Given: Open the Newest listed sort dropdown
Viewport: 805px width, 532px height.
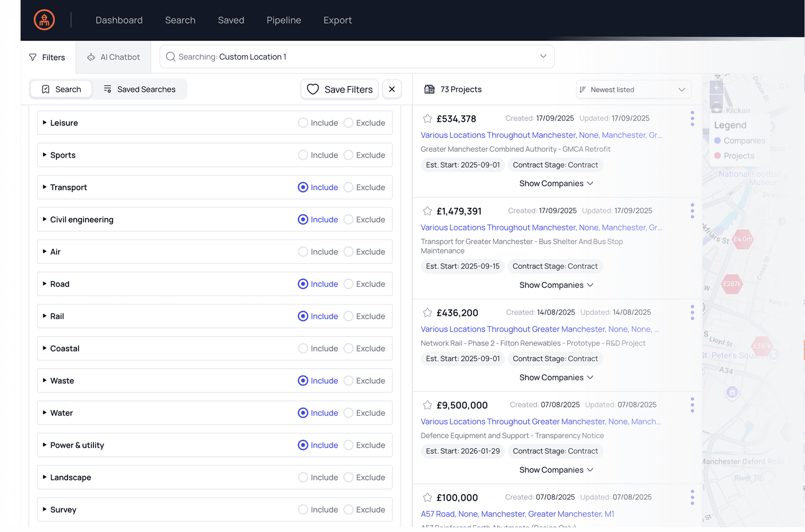Looking at the screenshot, I should pyautogui.click(x=633, y=90).
